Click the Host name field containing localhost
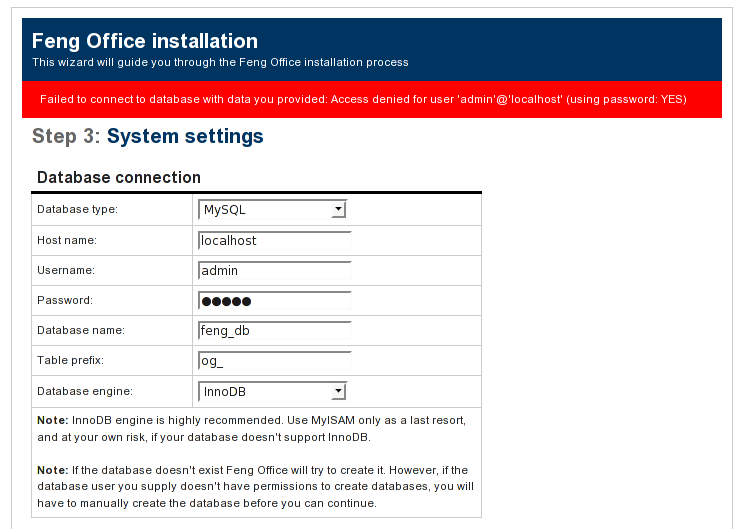This screenshot has height=529, width=744. pyautogui.click(x=274, y=241)
